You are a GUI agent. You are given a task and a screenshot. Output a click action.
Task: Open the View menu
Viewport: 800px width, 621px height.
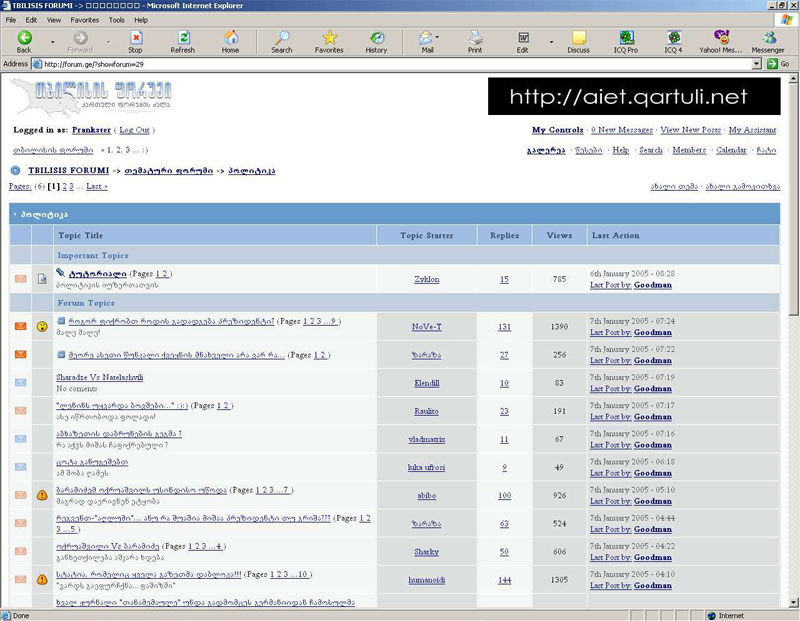54,19
